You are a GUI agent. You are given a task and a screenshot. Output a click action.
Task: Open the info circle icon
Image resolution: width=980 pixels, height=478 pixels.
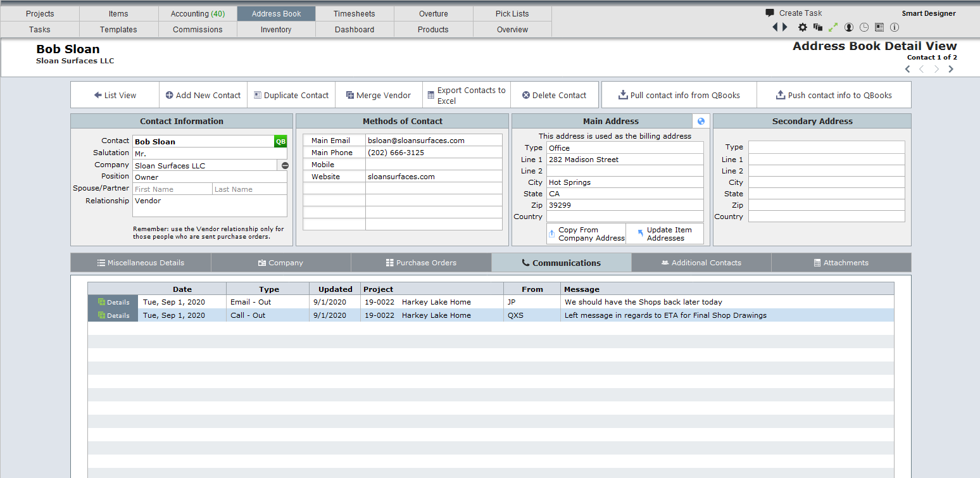tap(895, 27)
